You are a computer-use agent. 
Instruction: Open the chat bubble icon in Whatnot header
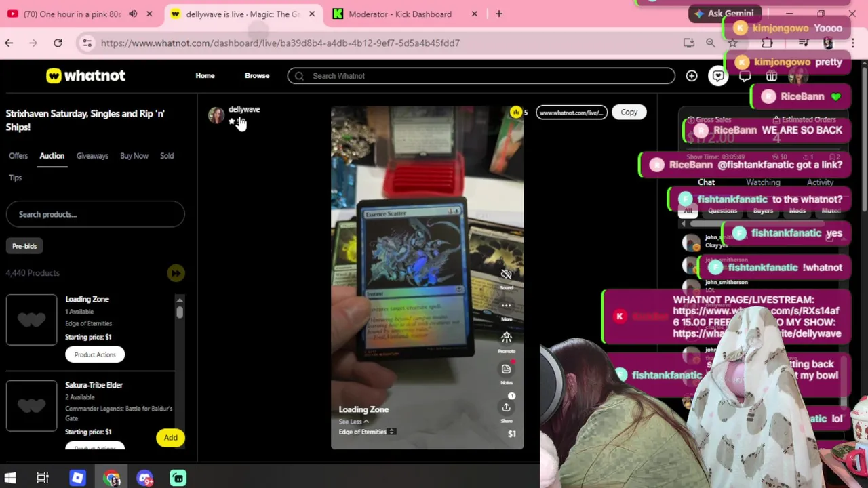coord(745,76)
